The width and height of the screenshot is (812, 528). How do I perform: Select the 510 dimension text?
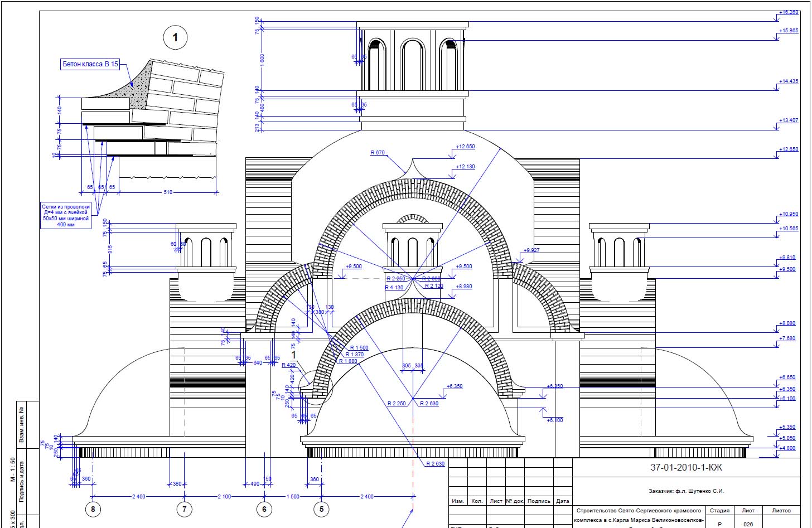click(x=168, y=192)
